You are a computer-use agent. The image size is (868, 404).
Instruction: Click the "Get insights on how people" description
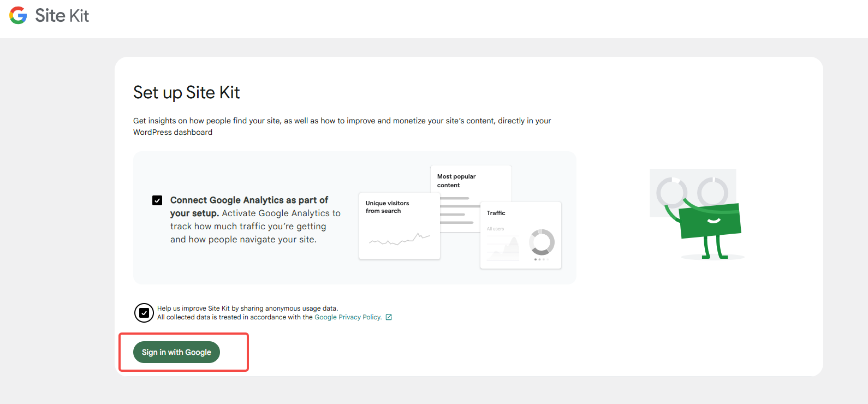(342, 126)
